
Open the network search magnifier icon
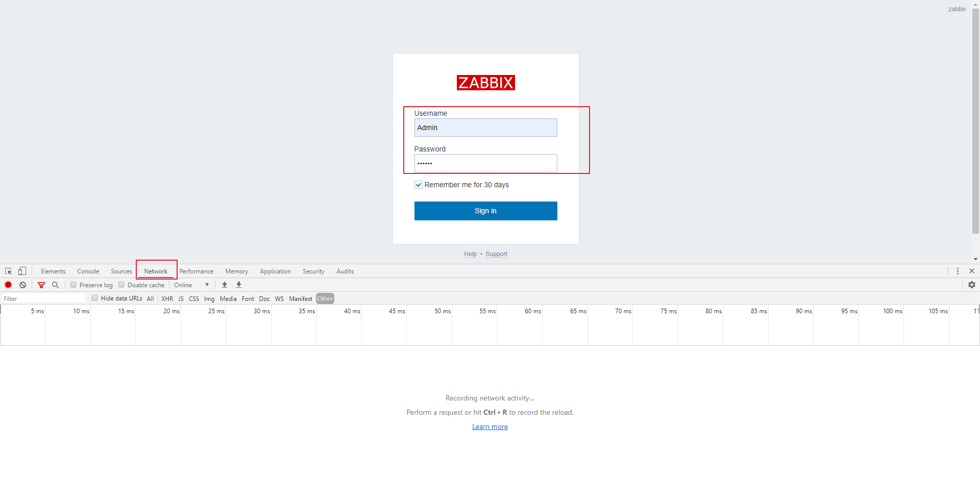pos(56,285)
